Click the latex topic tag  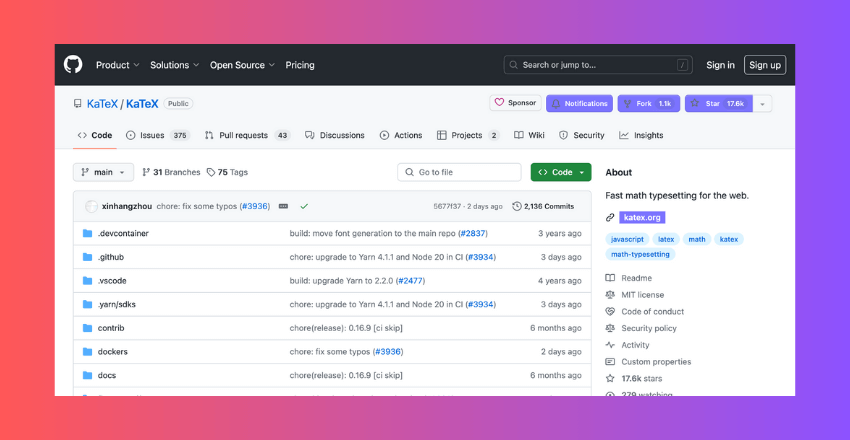point(666,239)
